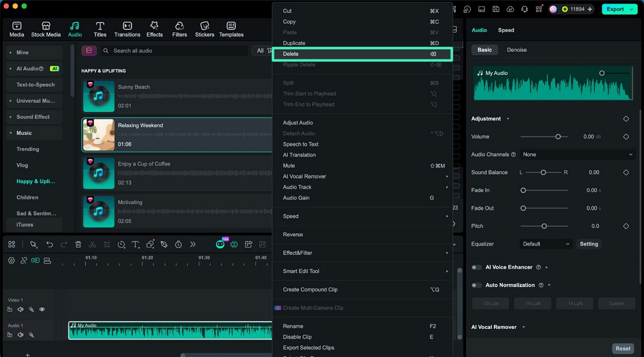Open the Effects section
The height and width of the screenshot is (357, 644).
click(x=155, y=29)
